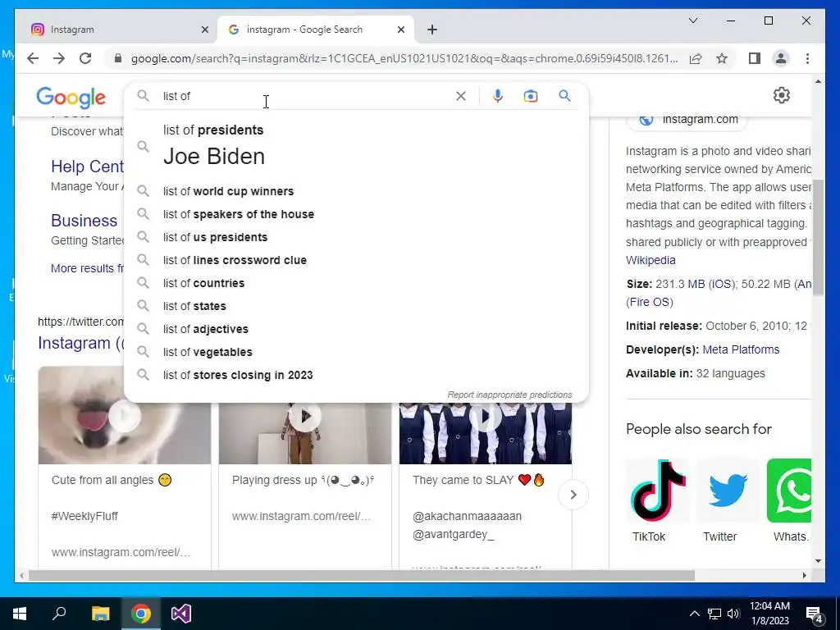
Task: Open Meta Platforms developer link
Action: pos(741,349)
